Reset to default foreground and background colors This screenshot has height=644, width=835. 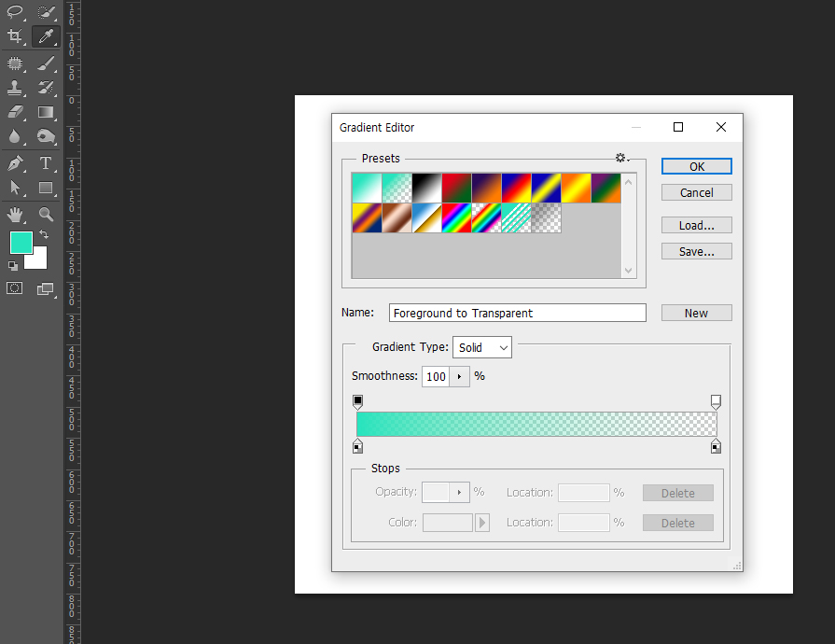tap(13, 265)
